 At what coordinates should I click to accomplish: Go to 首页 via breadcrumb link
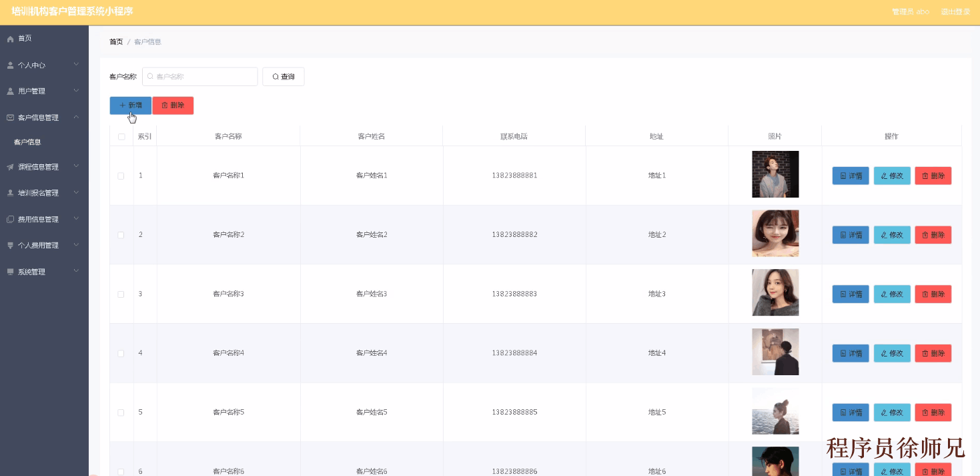tap(116, 42)
